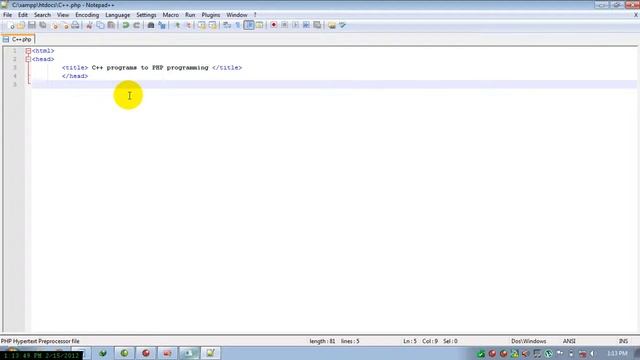Click the Paste toolbar icon
This screenshot has height=360, width=640.
click(111, 25)
